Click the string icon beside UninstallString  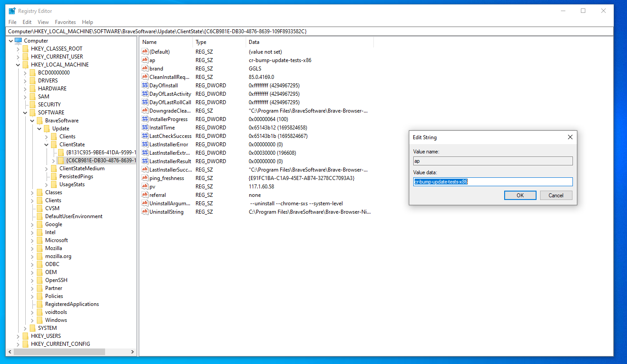[145, 211]
